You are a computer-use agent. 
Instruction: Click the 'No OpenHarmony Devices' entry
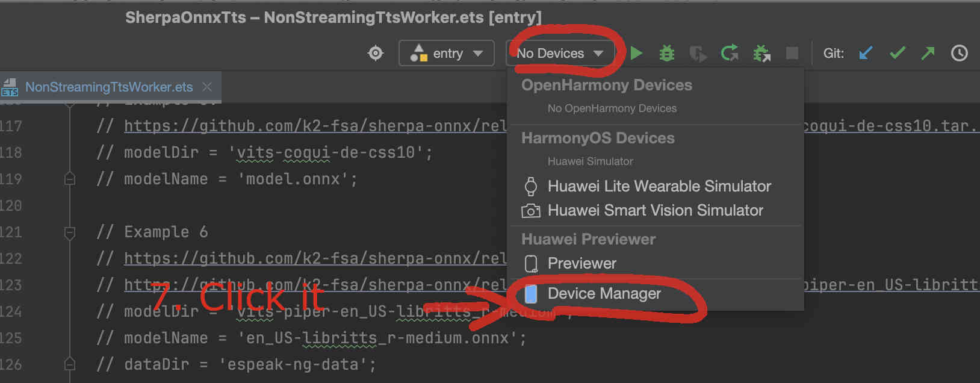coord(612,108)
